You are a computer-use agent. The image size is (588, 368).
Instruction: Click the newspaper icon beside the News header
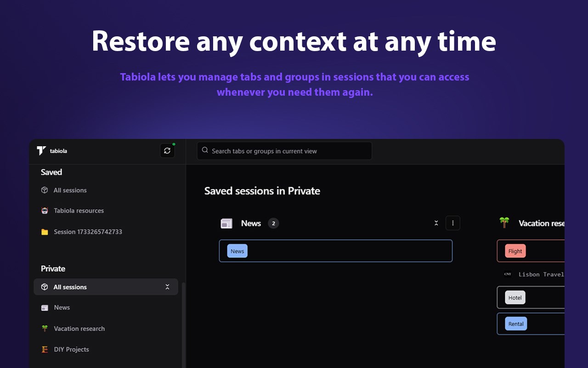[x=226, y=224]
